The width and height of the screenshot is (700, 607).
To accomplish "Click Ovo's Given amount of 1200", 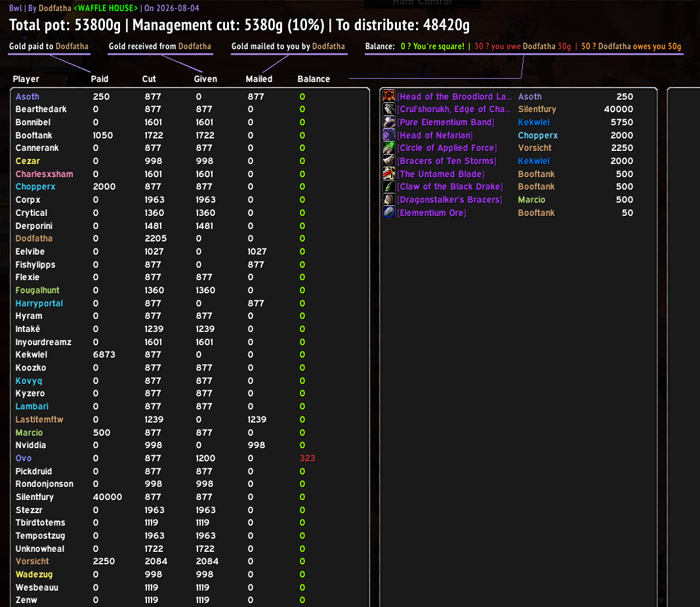I will [205, 458].
